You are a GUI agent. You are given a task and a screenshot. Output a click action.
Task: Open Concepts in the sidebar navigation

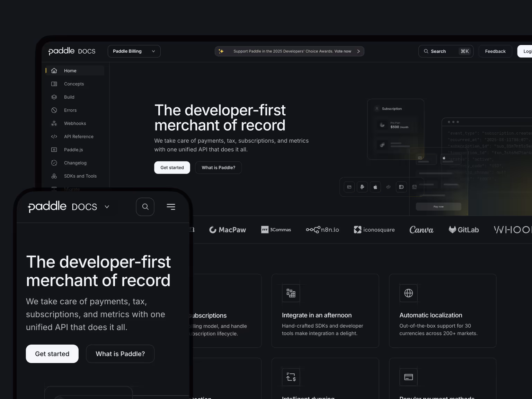74,84
